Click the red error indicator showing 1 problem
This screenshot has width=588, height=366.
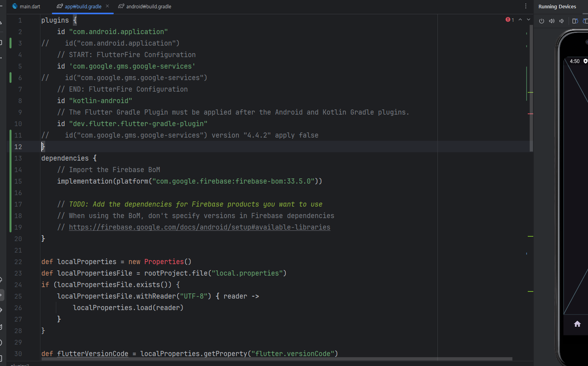(x=510, y=20)
